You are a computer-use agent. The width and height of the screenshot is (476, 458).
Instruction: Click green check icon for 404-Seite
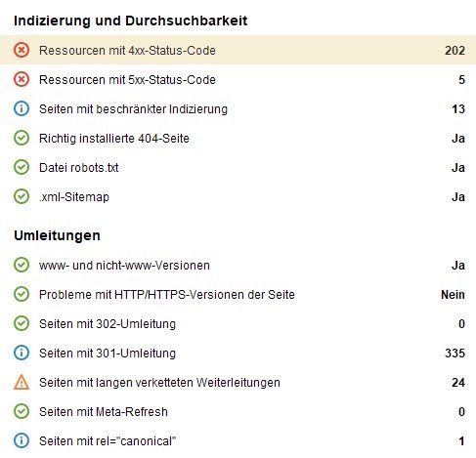pyautogui.click(x=22, y=138)
